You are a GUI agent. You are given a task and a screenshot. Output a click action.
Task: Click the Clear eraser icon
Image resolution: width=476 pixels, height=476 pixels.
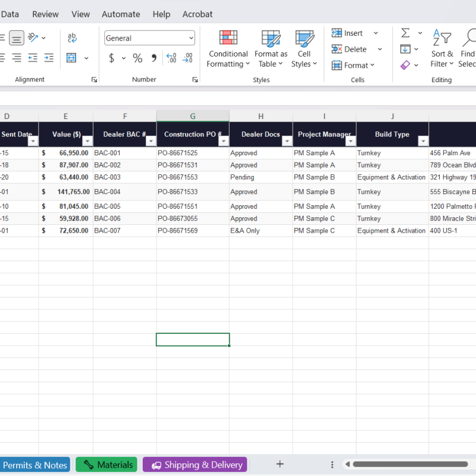pyautogui.click(x=405, y=65)
